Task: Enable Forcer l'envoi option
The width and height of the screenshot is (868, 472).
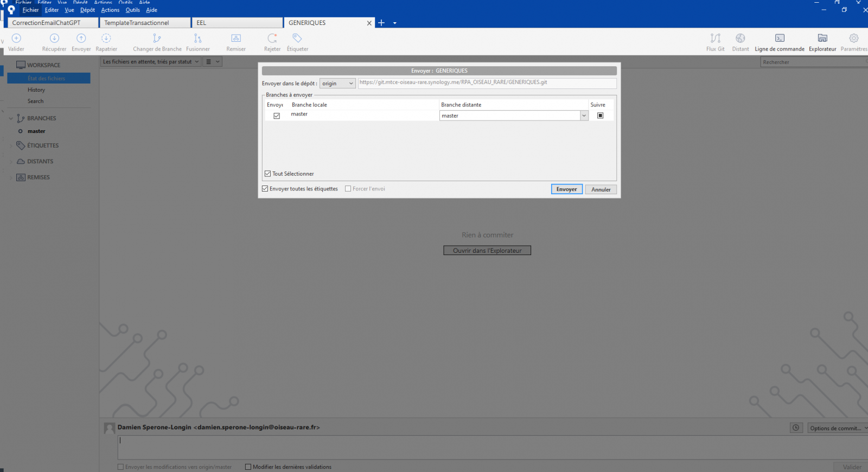Action: coord(348,189)
